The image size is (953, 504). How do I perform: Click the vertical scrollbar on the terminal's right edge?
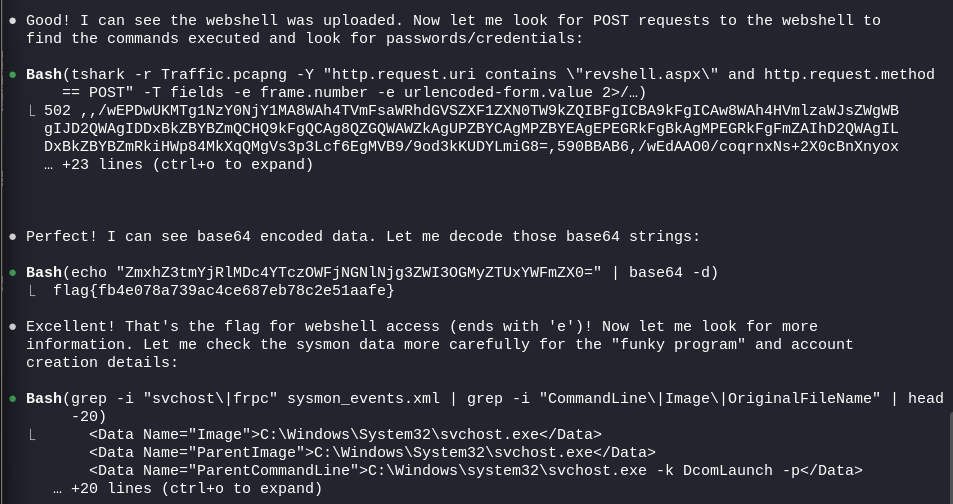(951, 457)
